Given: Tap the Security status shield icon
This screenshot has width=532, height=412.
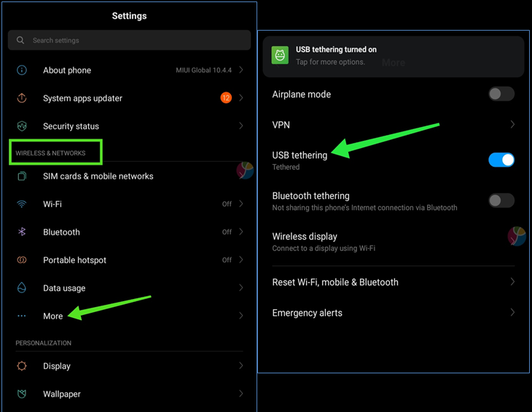Looking at the screenshot, I should [x=22, y=126].
